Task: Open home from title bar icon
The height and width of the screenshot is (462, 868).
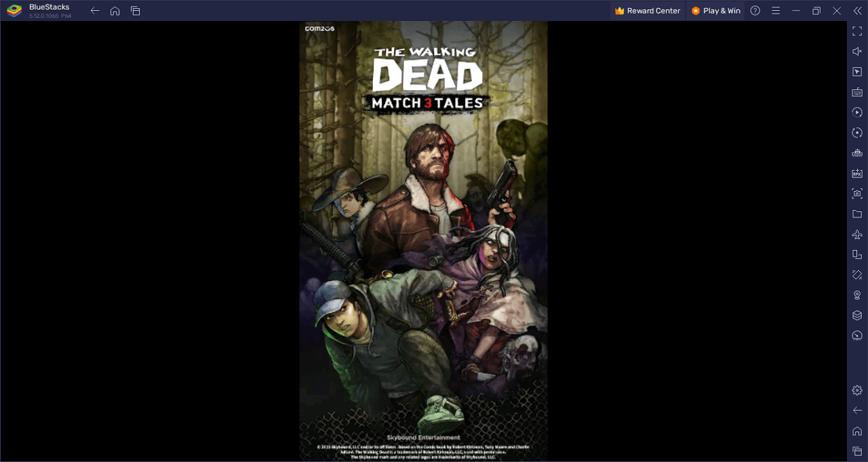Action: click(115, 11)
